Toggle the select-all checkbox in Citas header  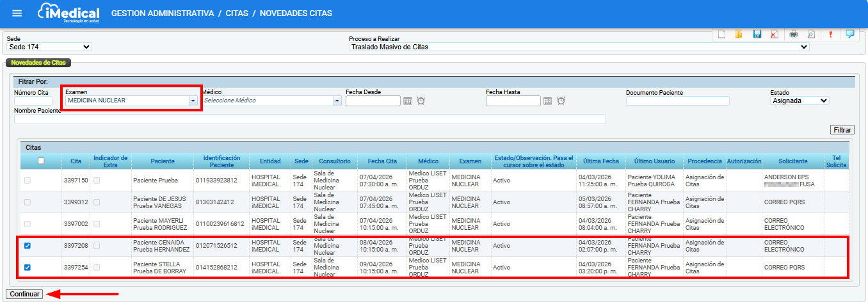pos(41,161)
